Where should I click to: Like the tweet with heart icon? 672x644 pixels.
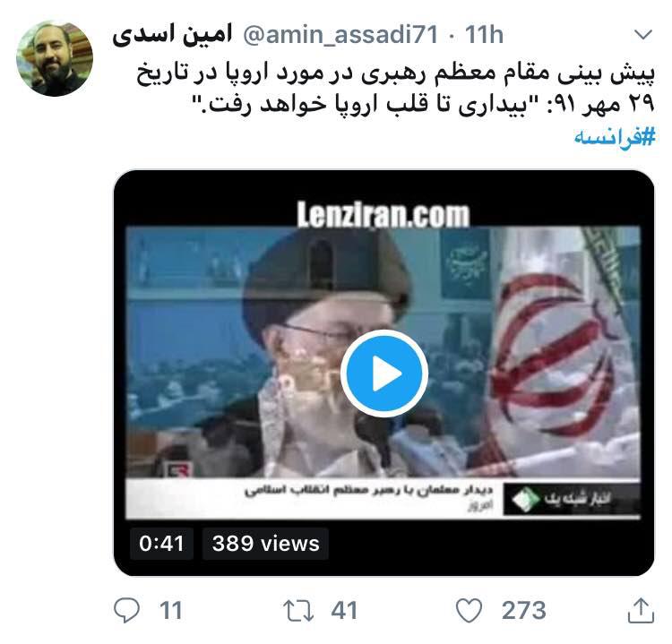coord(469,610)
